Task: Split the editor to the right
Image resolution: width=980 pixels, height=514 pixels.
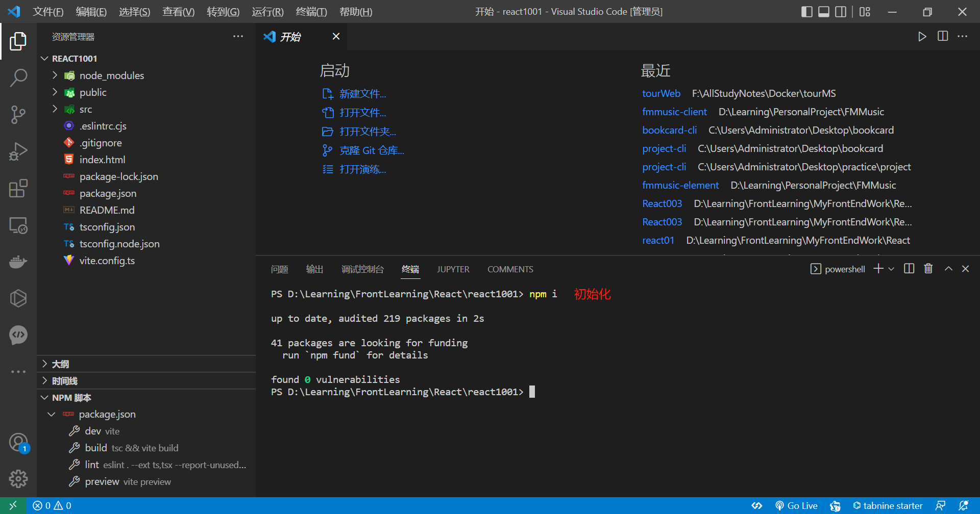Action: (943, 36)
